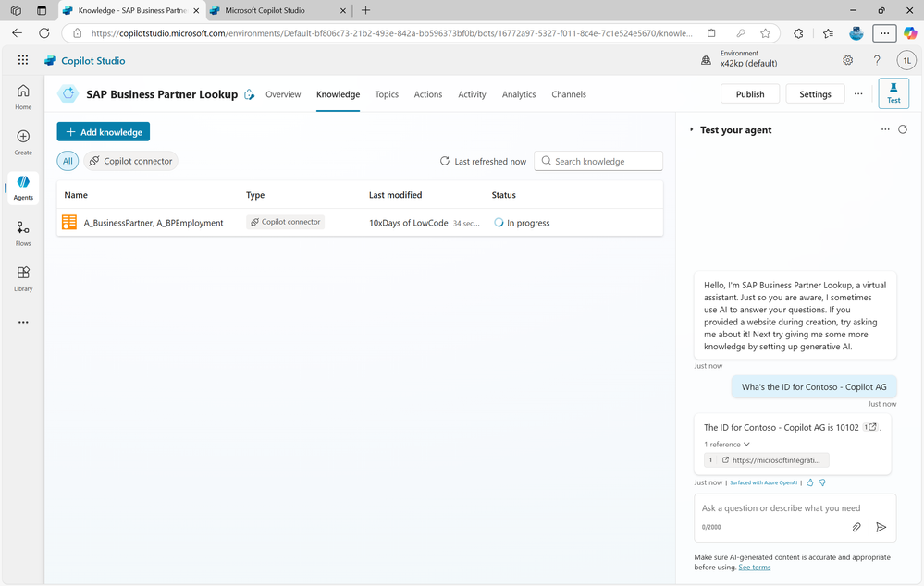View site information lock icon
924x586 pixels.
77,33
